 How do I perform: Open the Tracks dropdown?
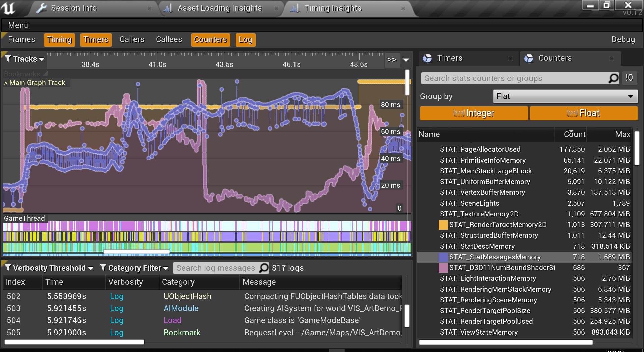point(25,59)
